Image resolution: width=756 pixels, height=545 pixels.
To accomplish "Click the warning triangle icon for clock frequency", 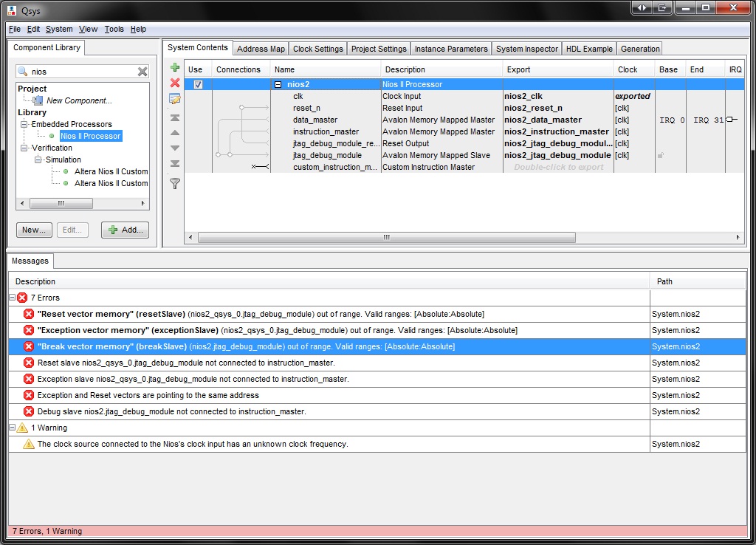I will click(x=29, y=444).
